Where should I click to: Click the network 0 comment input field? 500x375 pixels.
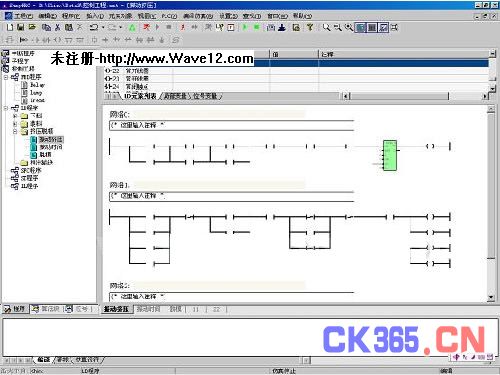pos(232,125)
